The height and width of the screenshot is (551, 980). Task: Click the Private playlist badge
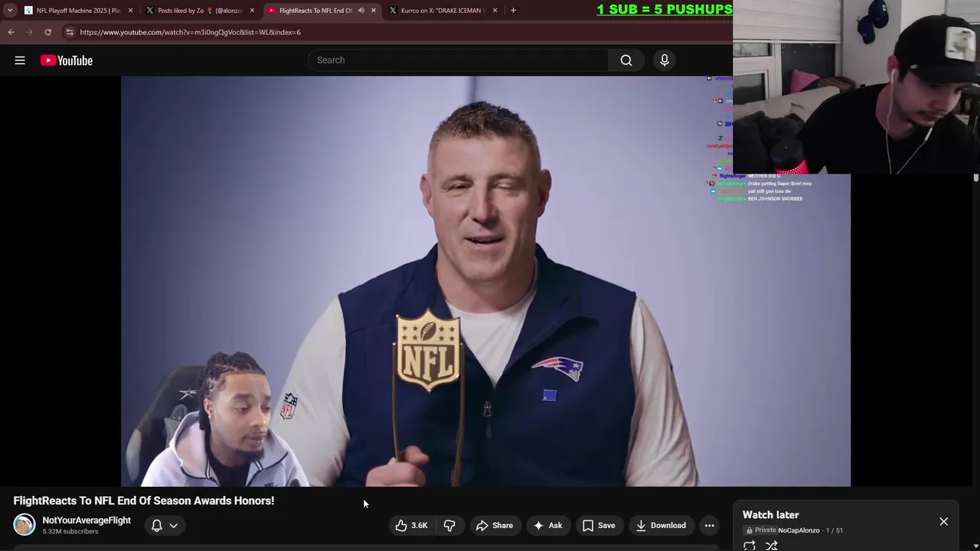(x=761, y=530)
